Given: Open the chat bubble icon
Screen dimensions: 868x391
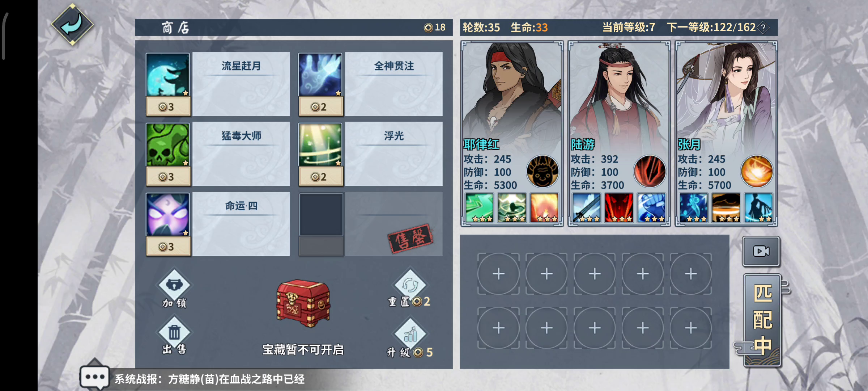Looking at the screenshot, I should 95,377.
